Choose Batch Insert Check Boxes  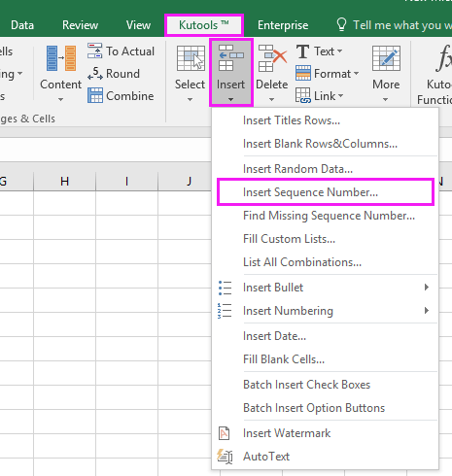325,385
